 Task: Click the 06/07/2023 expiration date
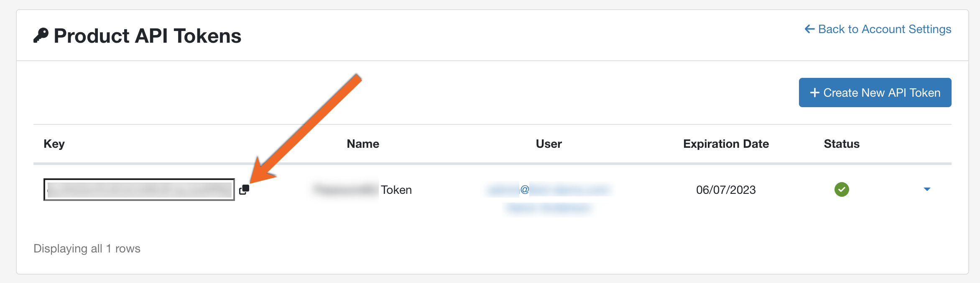pyautogui.click(x=726, y=190)
